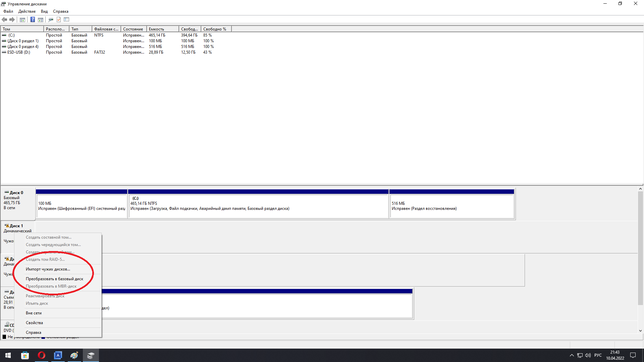
Task: Choose Импорт чужих дисков from context menu
Action: click(48, 269)
